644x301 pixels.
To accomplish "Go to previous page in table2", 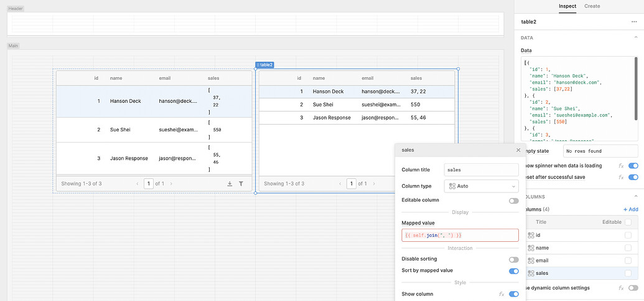I will tap(340, 184).
